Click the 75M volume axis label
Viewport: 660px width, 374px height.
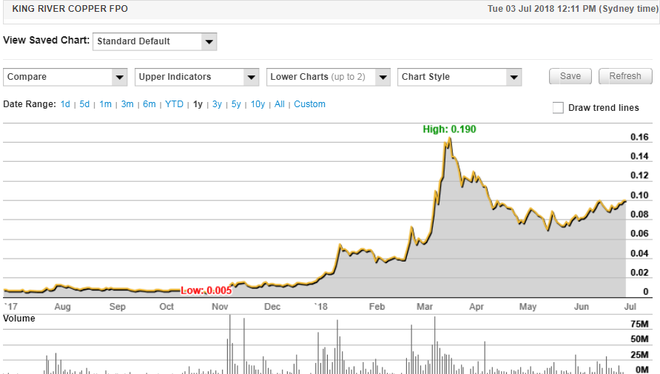(x=639, y=324)
